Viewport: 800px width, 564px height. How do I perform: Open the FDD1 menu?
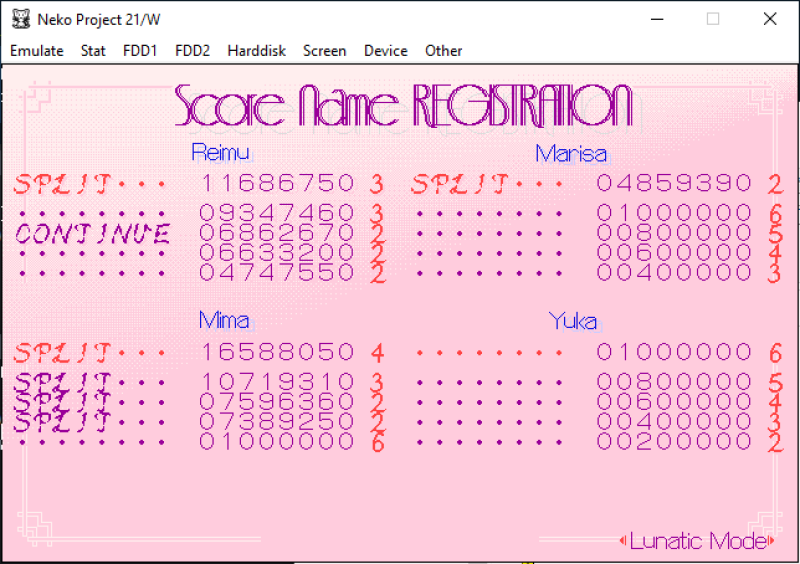coord(140,51)
